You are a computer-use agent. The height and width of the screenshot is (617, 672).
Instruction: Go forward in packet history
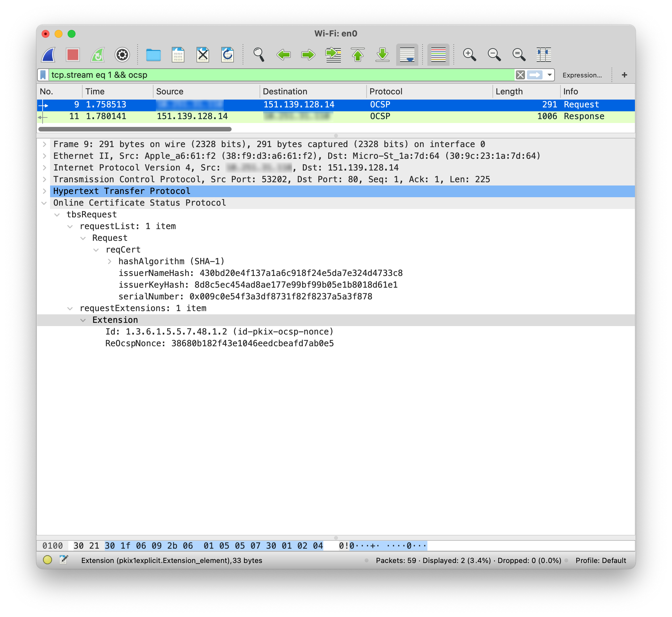pos(308,54)
